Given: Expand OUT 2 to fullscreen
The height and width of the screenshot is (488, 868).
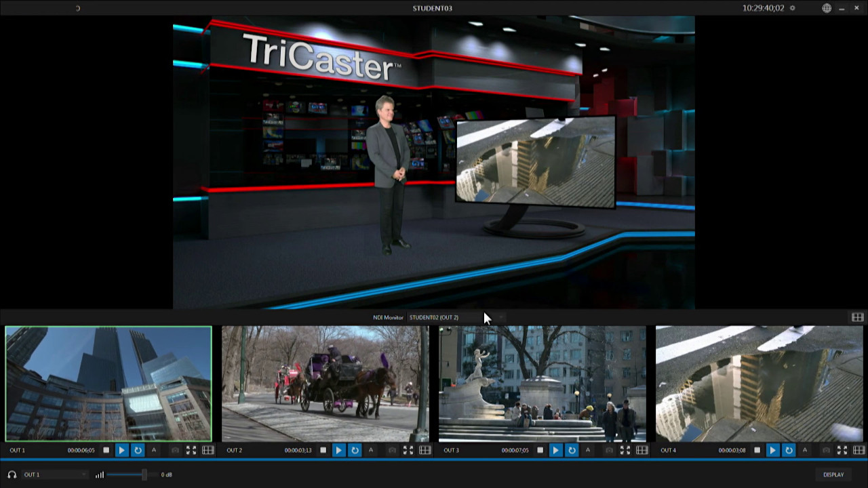Looking at the screenshot, I should 408,450.
